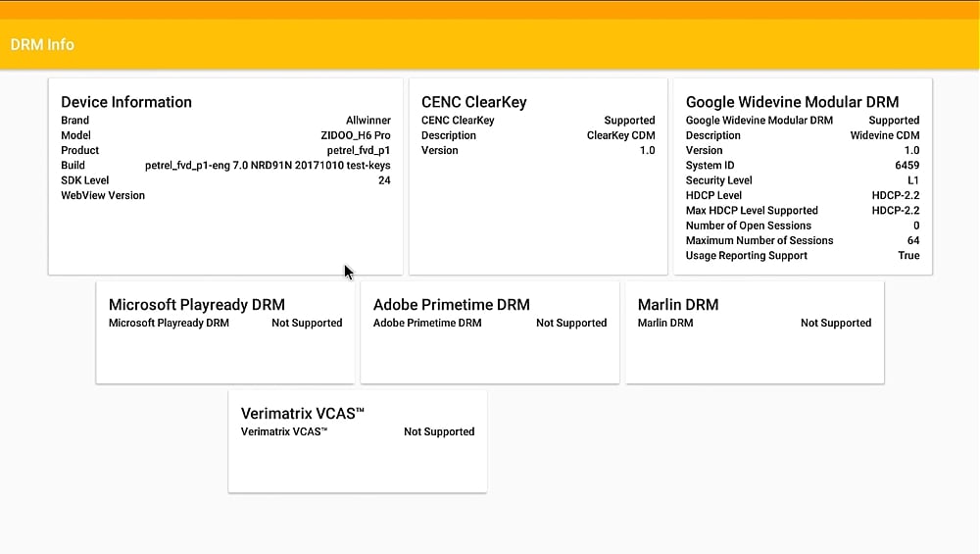Select the Number of Open Sessions value 0

916,226
